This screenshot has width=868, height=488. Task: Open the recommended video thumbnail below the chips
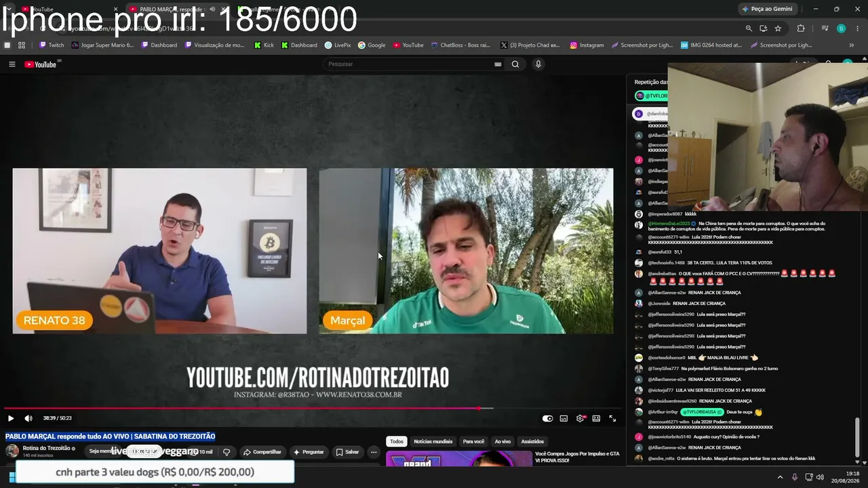459,459
